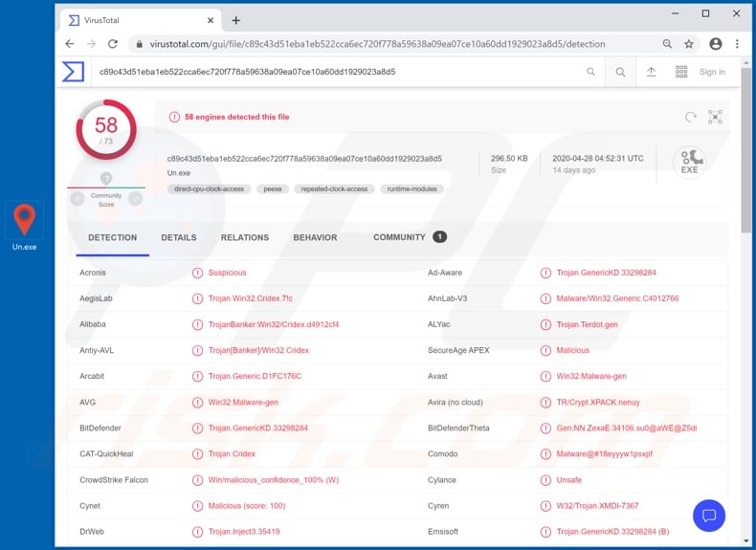Viewport: 756px width, 550px height.
Task: Click the alert icon beside Acronis Suspicious
Action: pos(197,273)
